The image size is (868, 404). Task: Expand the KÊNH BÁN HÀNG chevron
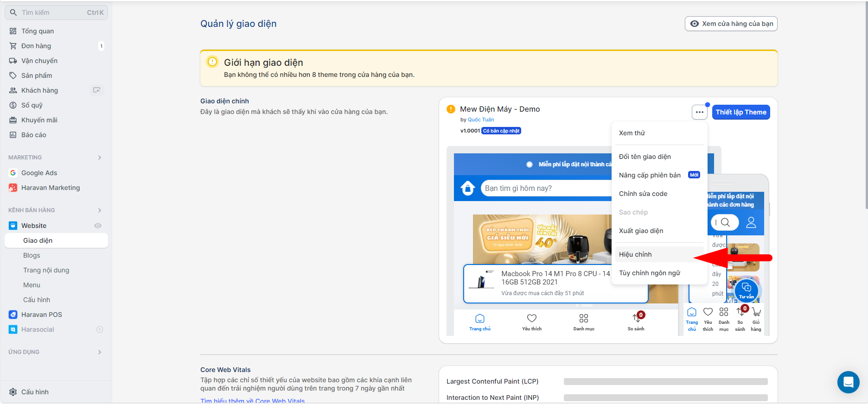[x=99, y=210]
